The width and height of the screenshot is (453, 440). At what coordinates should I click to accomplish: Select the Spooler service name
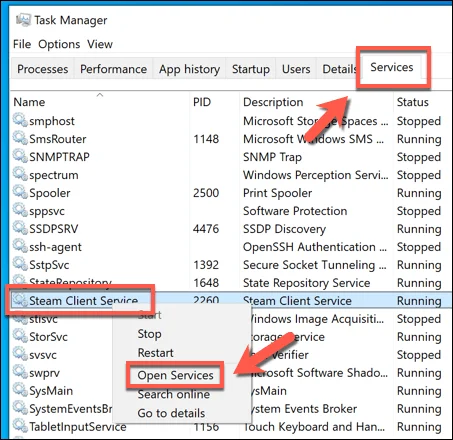point(50,193)
